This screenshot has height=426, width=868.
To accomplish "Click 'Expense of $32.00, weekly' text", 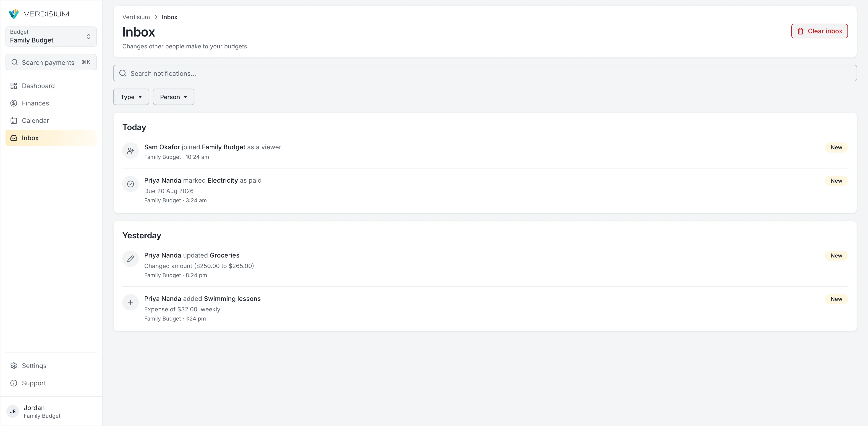I will 182,309.
